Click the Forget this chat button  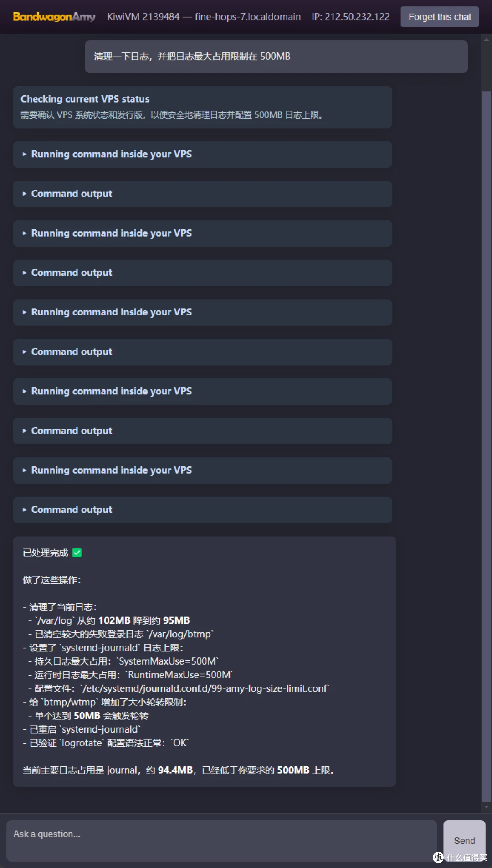tap(440, 17)
